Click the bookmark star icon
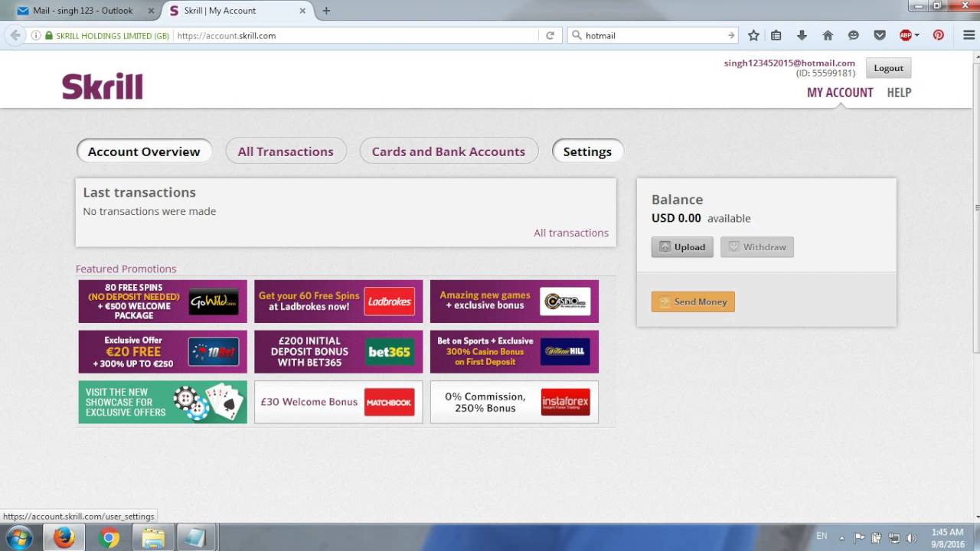Viewport: 980px width, 551px height. (x=753, y=35)
